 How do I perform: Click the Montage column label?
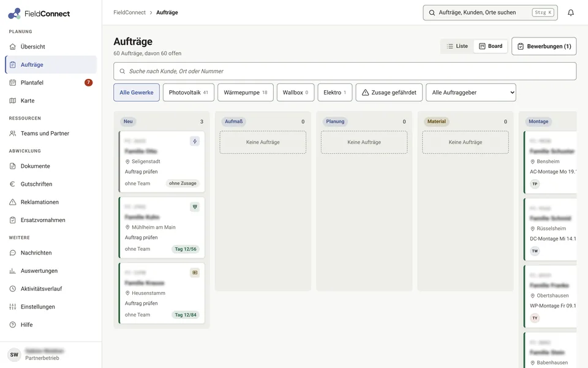click(x=538, y=121)
